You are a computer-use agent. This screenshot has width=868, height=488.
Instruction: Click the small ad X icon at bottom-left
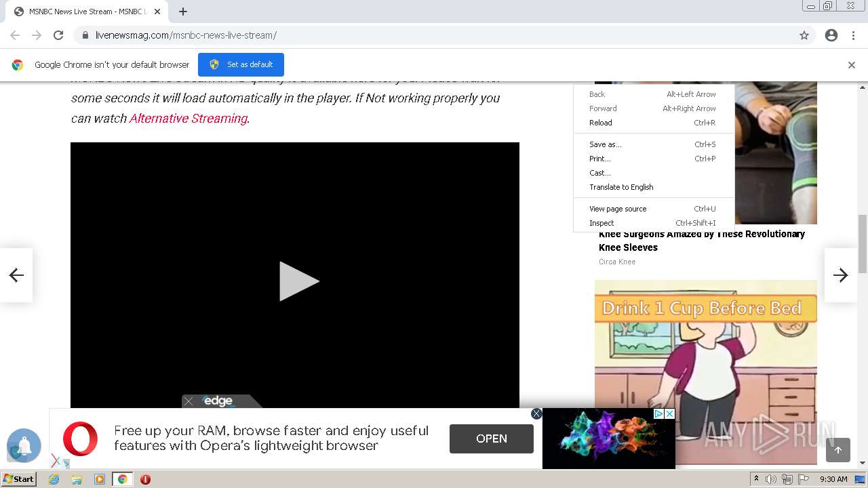click(x=56, y=461)
